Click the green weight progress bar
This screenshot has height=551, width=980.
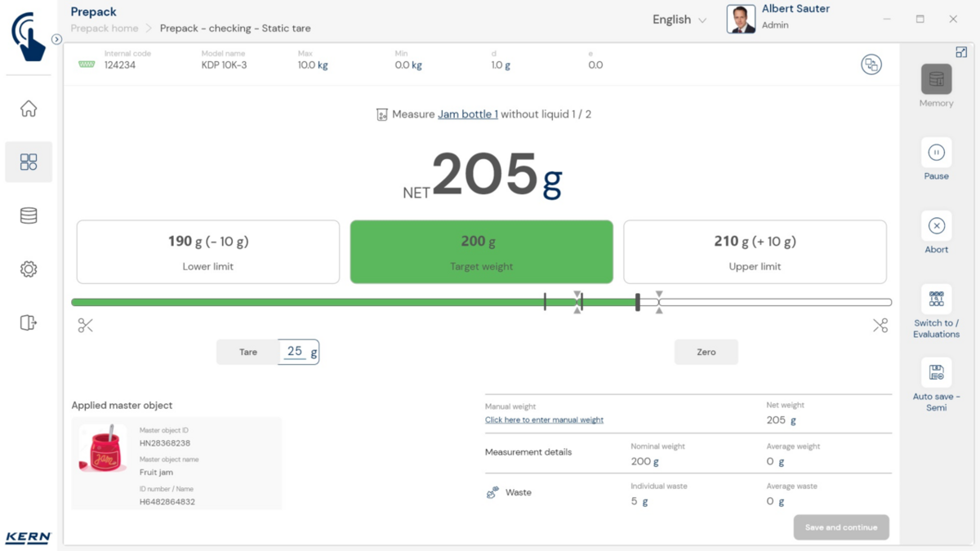point(327,303)
